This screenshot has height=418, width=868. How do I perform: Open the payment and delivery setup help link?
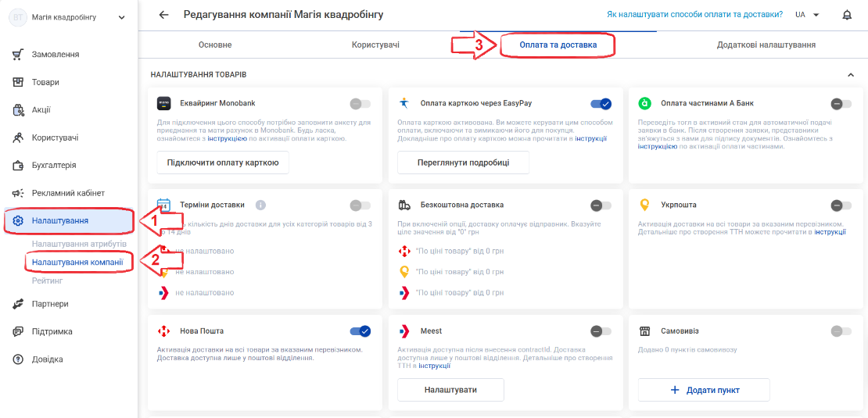pos(694,15)
